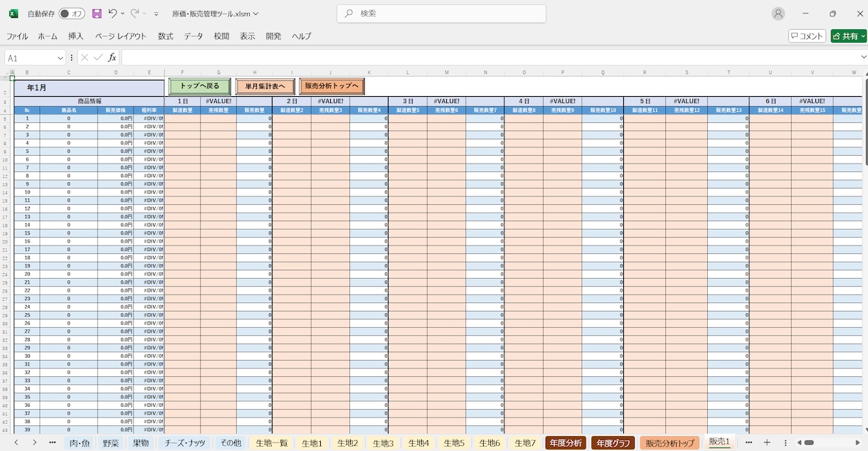Click the select-all corner of the worksheet
868x451 pixels.
point(7,72)
